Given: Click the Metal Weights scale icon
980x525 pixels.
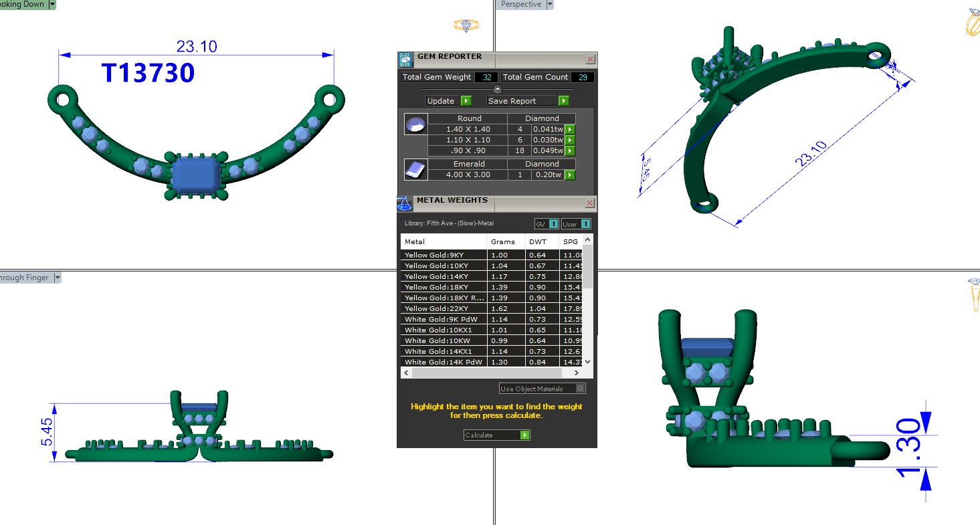Looking at the screenshot, I should point(405,203).
